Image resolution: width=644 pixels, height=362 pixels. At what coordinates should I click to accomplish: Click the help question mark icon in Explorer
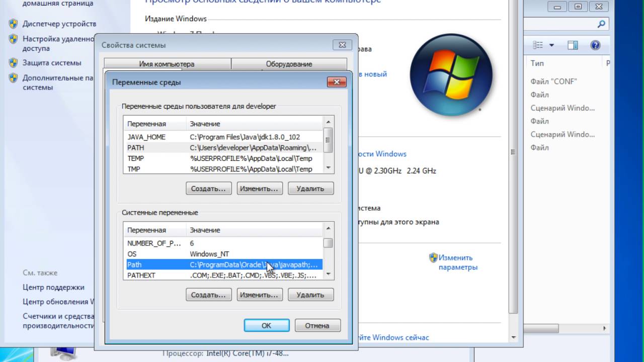tap(595, 45)
